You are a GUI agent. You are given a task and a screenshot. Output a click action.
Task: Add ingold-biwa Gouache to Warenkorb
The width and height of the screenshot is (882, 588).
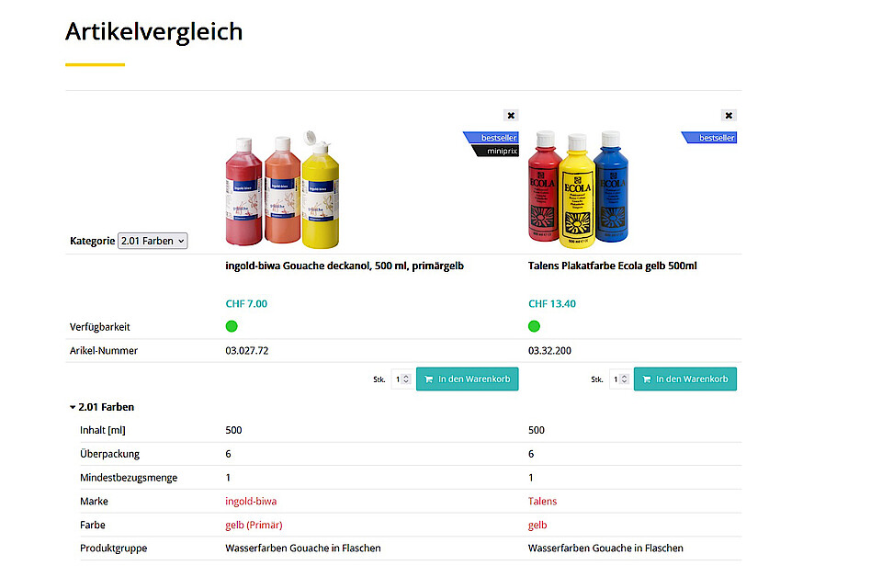[x=467, y=379]
